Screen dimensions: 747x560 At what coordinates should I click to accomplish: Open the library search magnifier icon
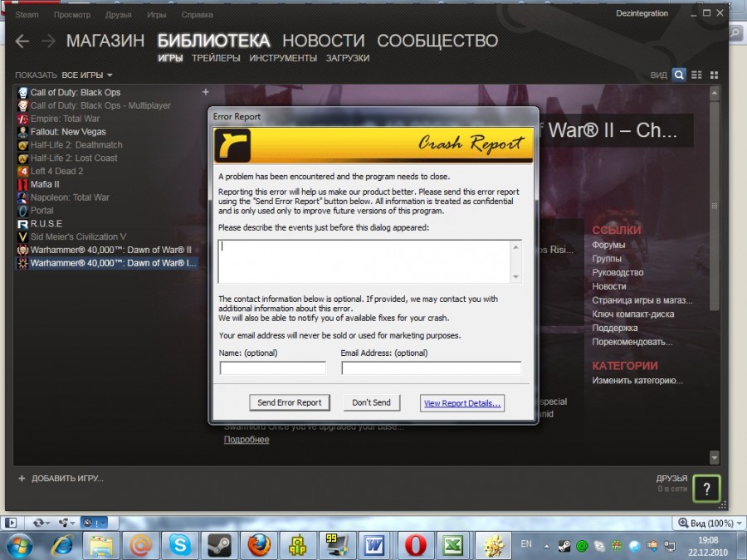click(679, 75)
